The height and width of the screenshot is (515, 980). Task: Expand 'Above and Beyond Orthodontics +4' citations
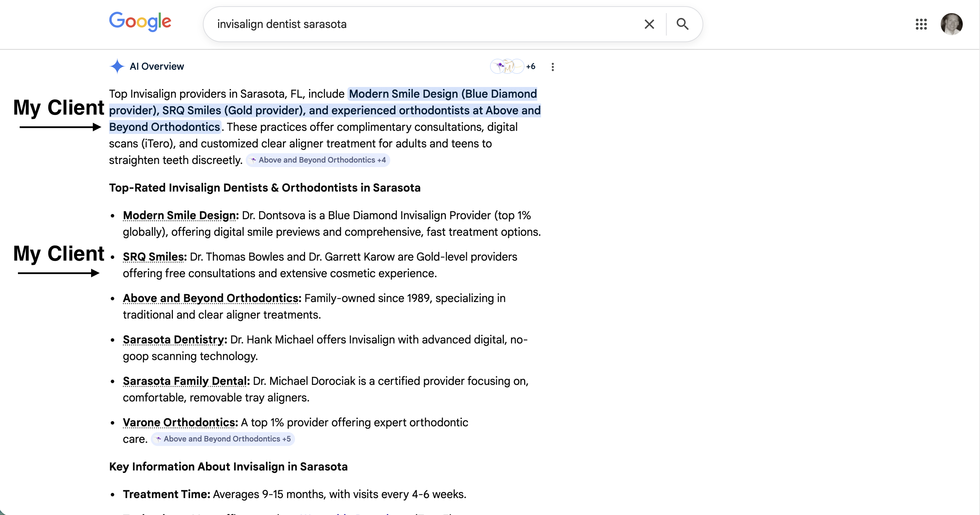[x=318, y=160]
